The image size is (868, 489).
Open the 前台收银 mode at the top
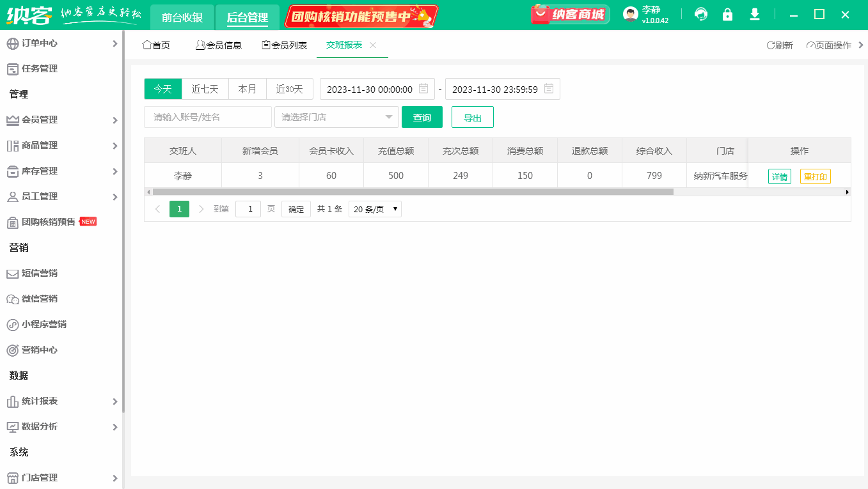181,17
